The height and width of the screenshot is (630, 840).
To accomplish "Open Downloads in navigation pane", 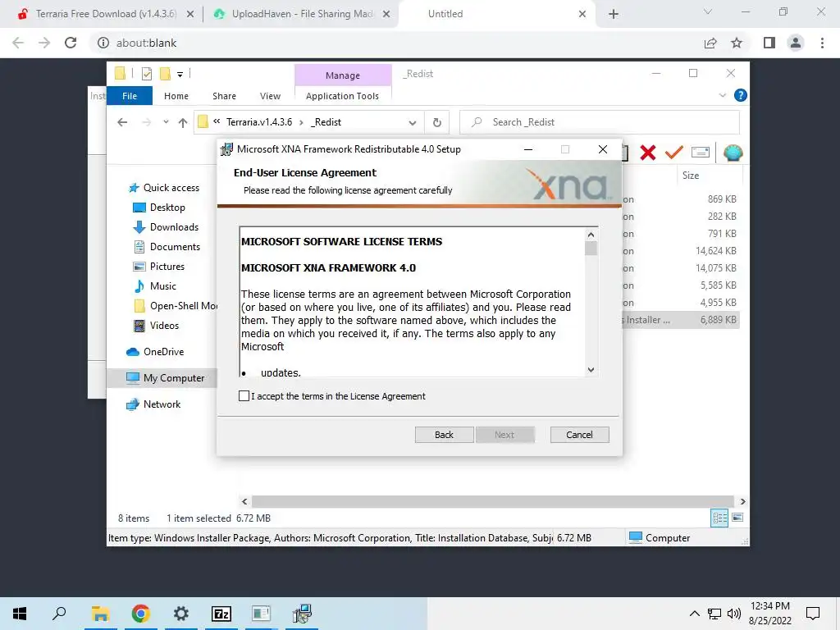I will point(174,227).
